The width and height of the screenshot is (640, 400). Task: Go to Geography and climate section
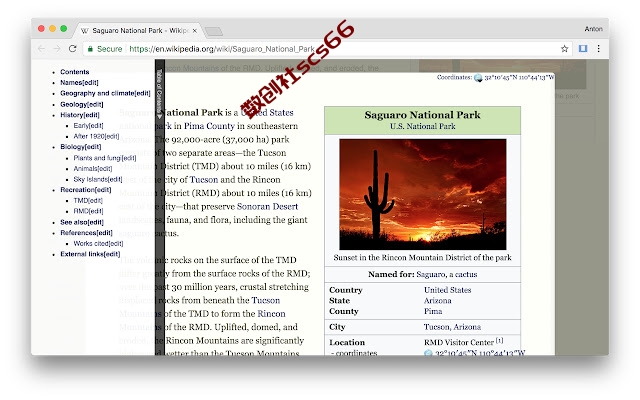(x=105, y=93)
